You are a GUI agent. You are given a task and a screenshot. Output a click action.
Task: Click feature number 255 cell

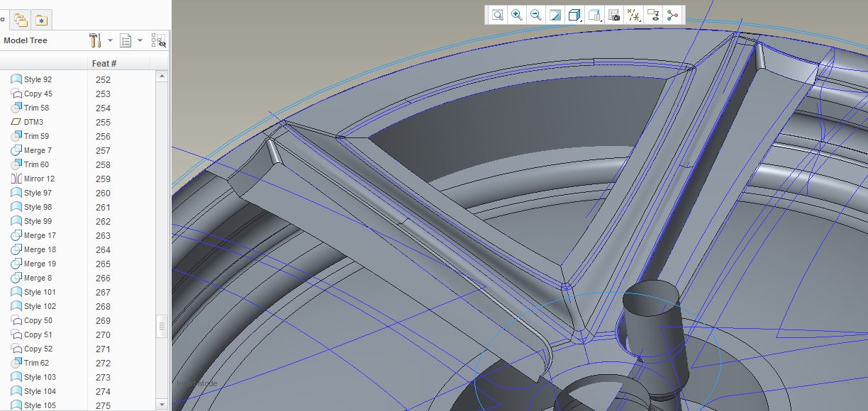click(x=103, y=123)
